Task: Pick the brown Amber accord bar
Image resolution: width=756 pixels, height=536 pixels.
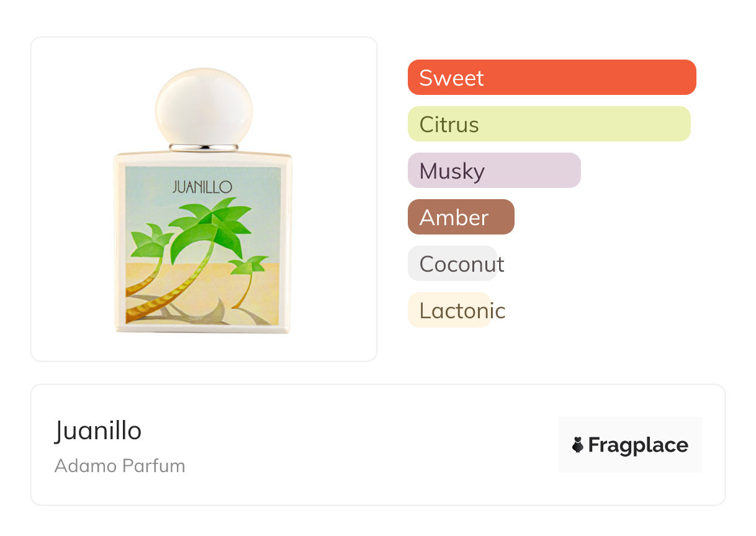Action: [461, 217]
